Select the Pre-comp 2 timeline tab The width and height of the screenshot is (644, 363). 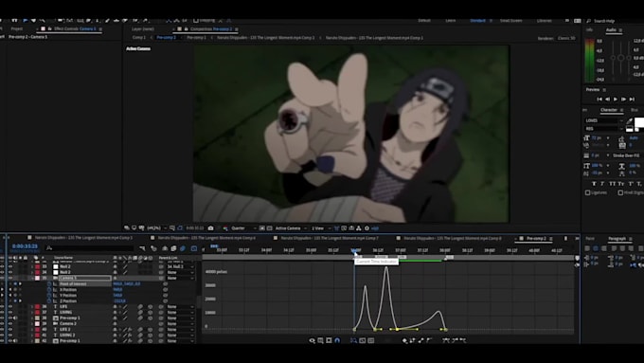[536, 239]
